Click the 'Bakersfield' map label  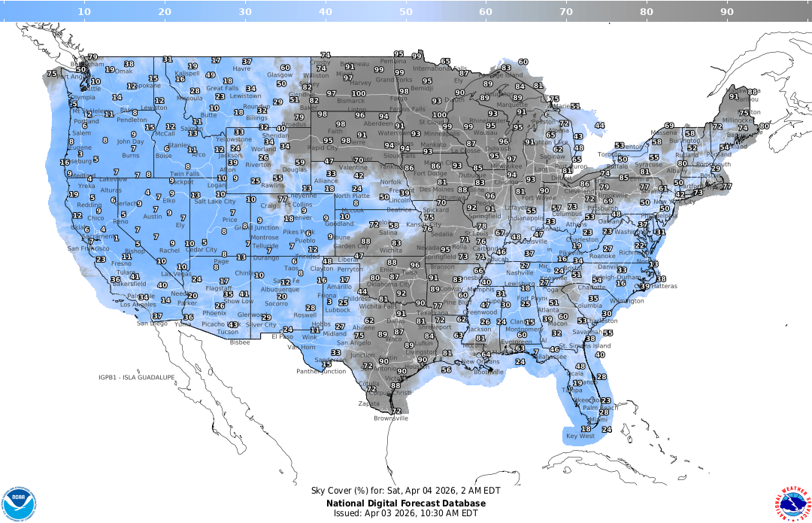click(x=129, y=284)
